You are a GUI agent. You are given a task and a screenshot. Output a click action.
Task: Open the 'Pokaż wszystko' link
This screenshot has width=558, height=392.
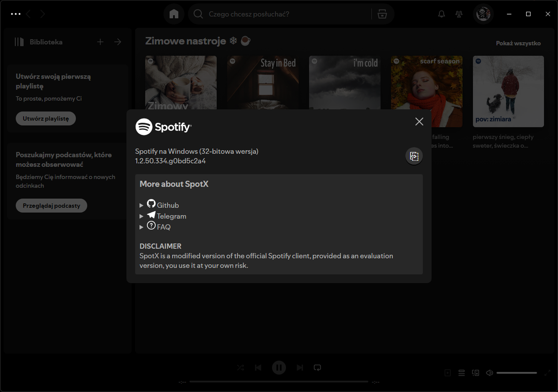coord(518,43)
